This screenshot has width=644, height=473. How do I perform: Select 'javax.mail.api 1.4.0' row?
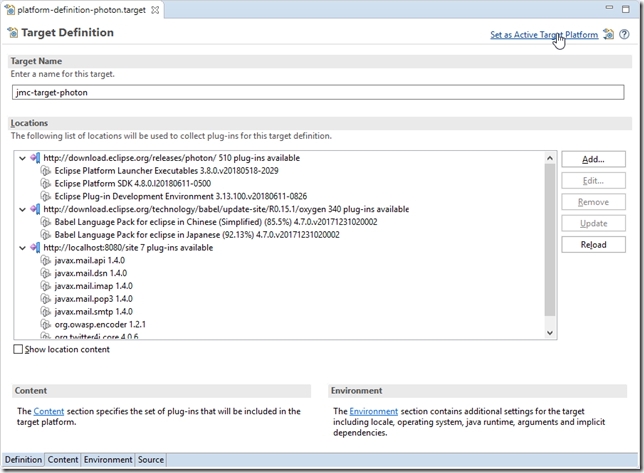pos(90,260)
